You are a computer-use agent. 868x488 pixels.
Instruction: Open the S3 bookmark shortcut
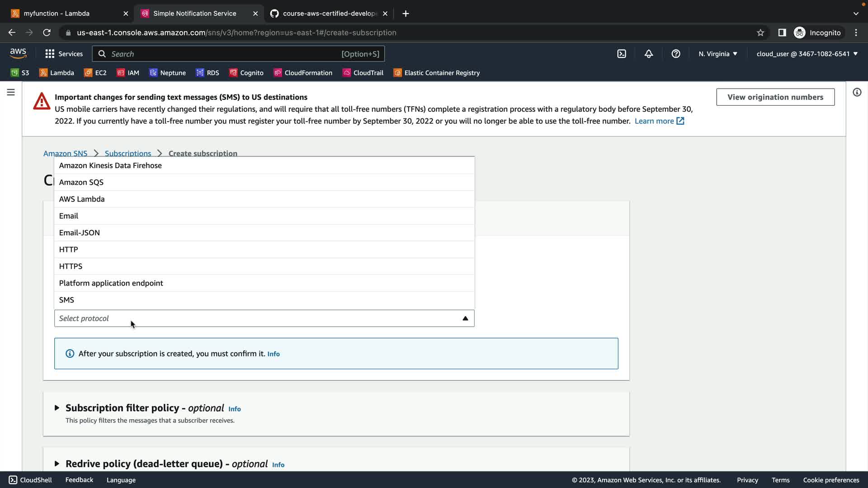tap(20, 73)
